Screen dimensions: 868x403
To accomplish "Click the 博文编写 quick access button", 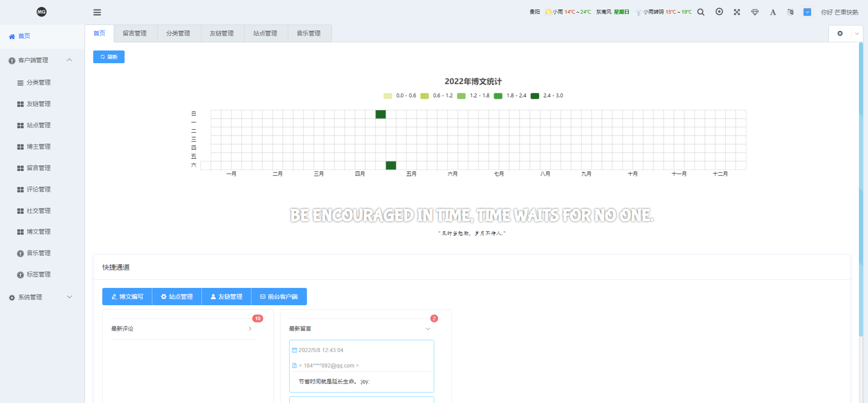I will click(x=127, y=297).
